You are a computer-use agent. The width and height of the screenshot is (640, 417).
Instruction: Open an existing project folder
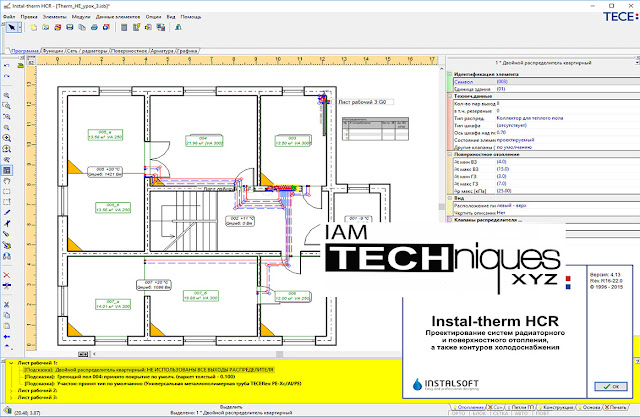46,27
